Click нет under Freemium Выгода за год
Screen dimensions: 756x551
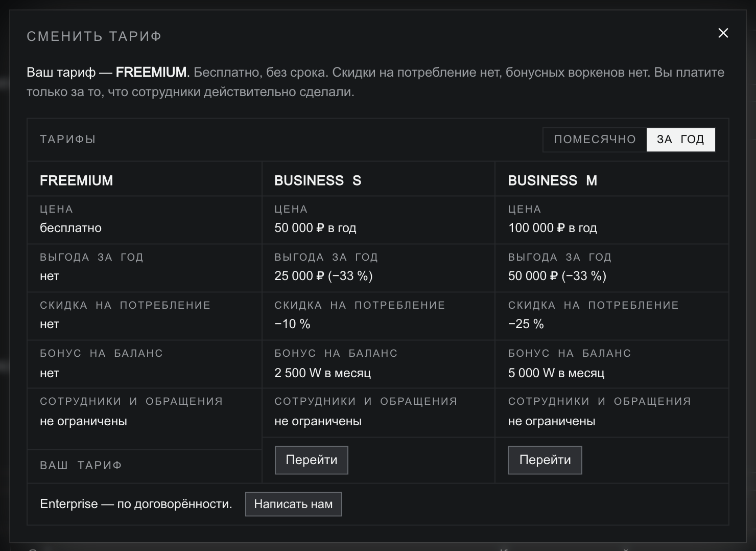pos(50,276)
